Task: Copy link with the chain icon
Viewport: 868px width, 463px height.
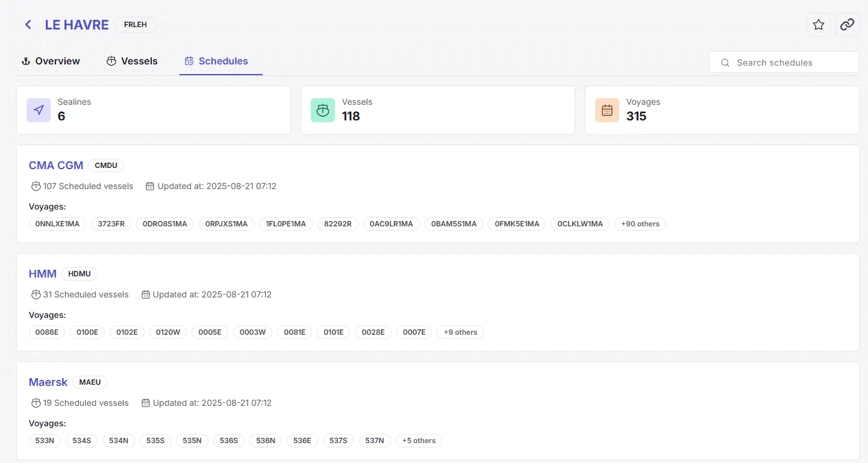Action: (848, 25)
